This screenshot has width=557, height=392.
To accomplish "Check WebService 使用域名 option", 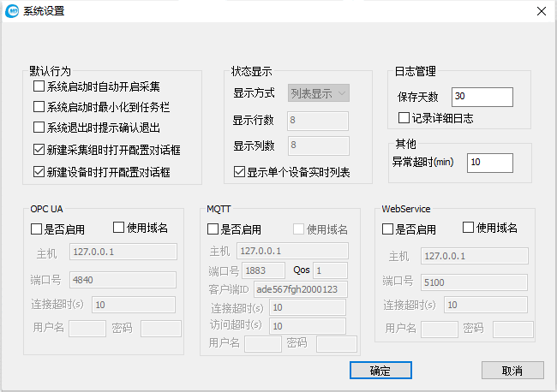I will [x=469, y=228].
